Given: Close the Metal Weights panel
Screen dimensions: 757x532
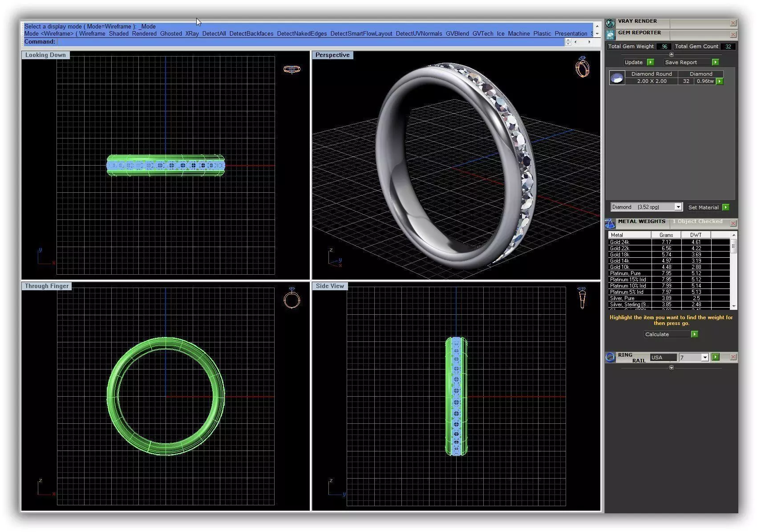Looking at the screenshot, I should click(733, 223).
